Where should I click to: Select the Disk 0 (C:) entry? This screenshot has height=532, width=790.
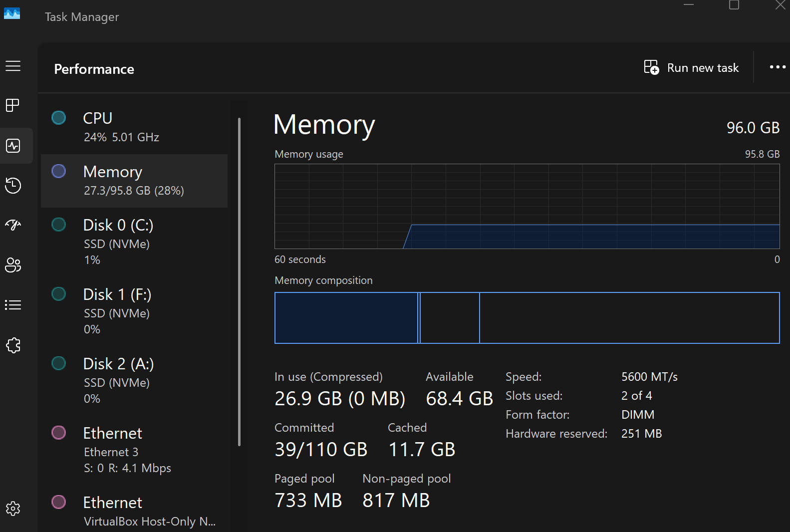pos(134,242)
